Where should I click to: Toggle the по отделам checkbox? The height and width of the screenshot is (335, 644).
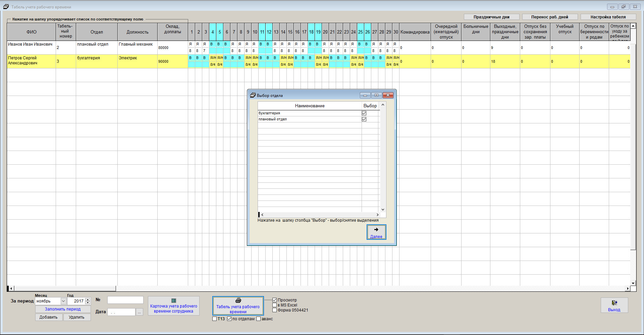(x=229, y=319)
